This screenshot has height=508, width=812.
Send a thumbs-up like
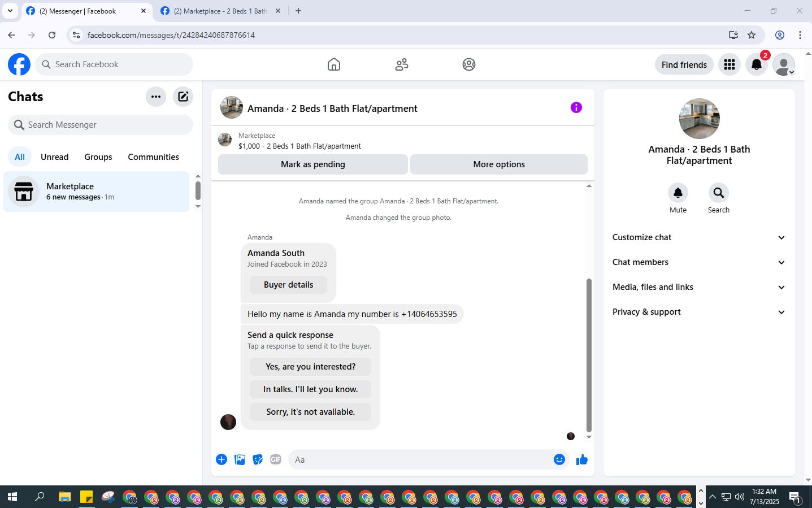[x=582, y=459]
